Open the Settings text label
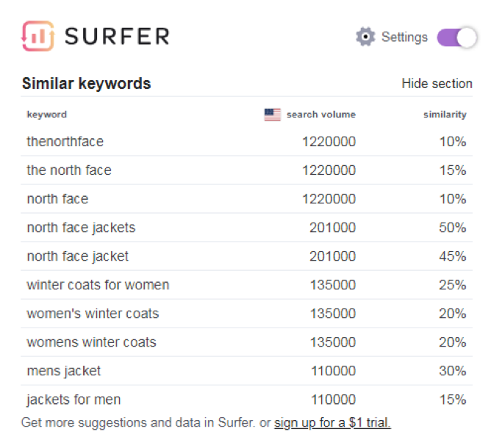Image resolution: width=491 pixels, height=448 pixels. 404,37
